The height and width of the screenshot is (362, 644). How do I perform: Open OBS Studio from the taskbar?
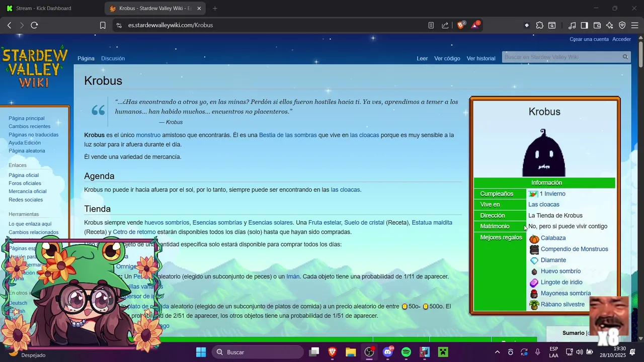[x=369, y=352]
